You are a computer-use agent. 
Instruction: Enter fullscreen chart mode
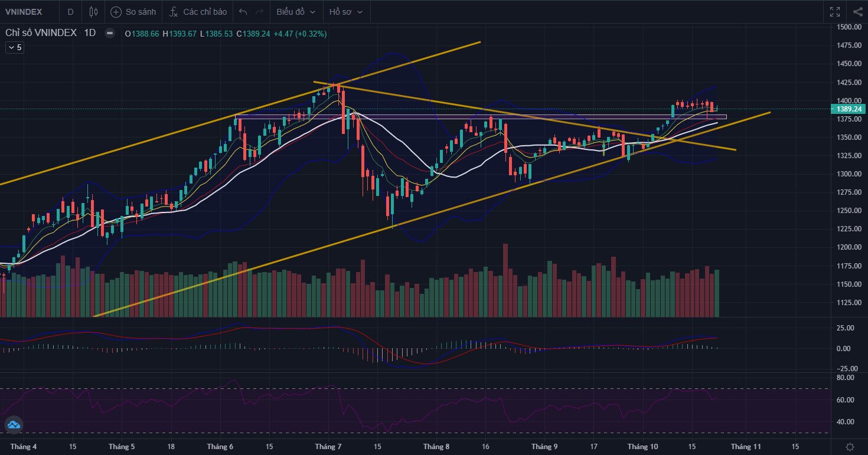pos(834,12)
